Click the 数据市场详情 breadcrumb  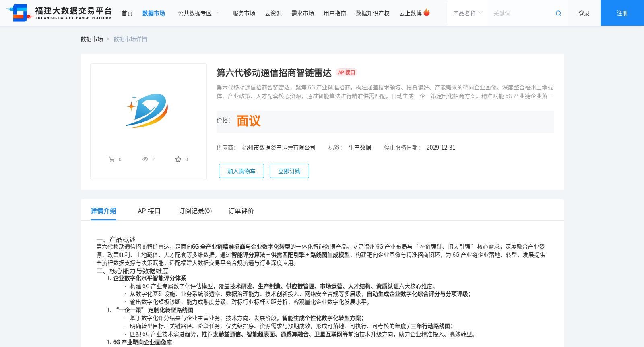pos(130,39)
